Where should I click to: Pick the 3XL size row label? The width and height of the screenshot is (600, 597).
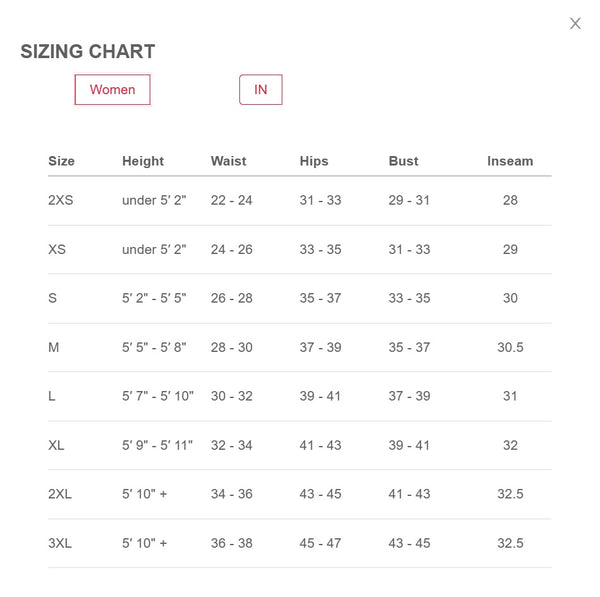pos(61,543)
